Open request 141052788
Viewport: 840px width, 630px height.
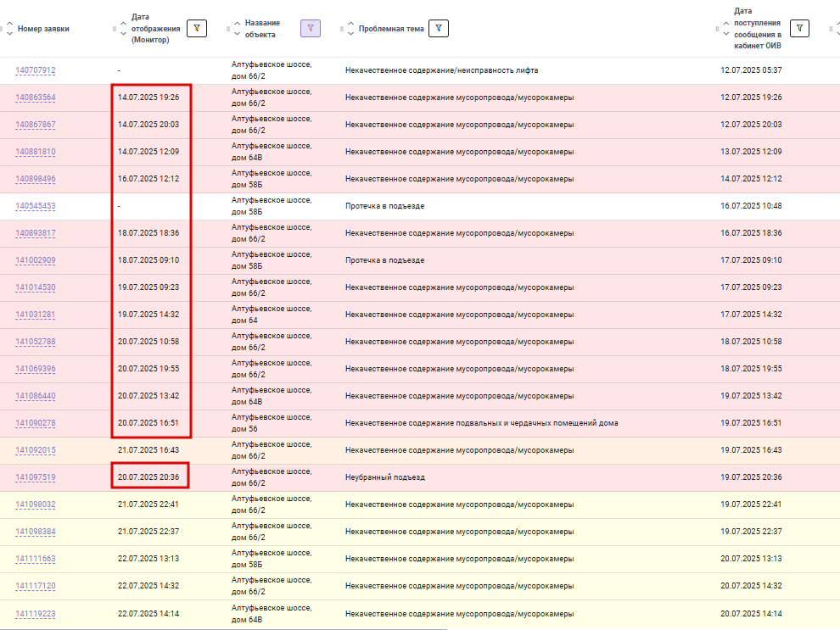36,342
